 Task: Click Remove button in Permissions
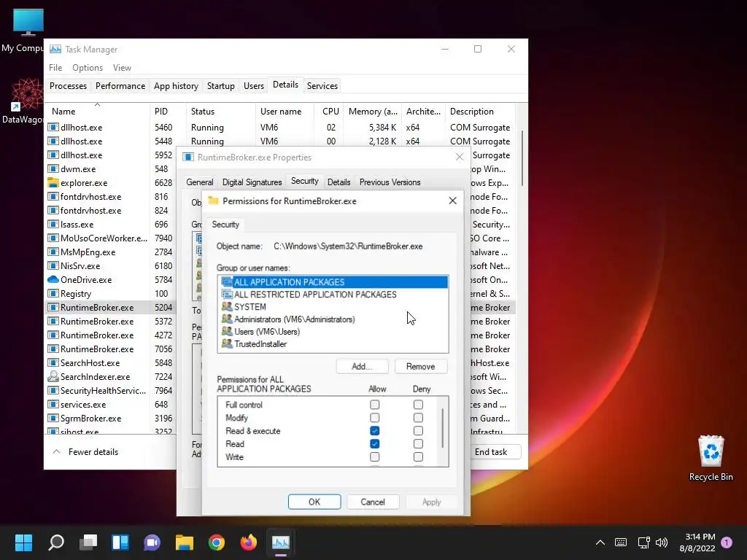[x=421, y=367]
